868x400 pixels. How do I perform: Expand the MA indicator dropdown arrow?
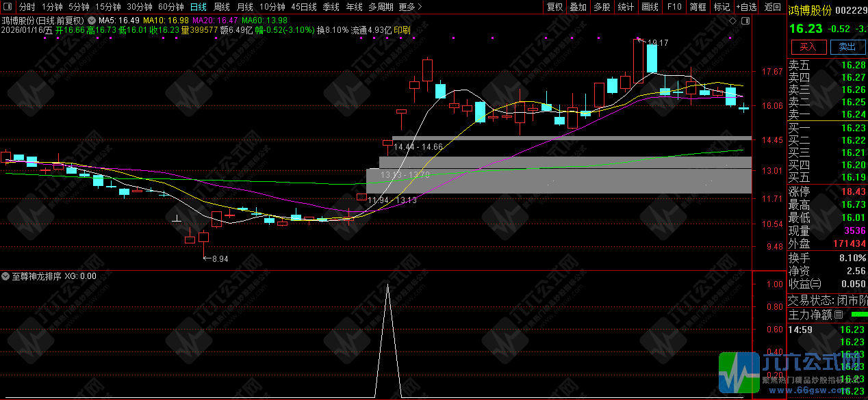coord(92,21)
